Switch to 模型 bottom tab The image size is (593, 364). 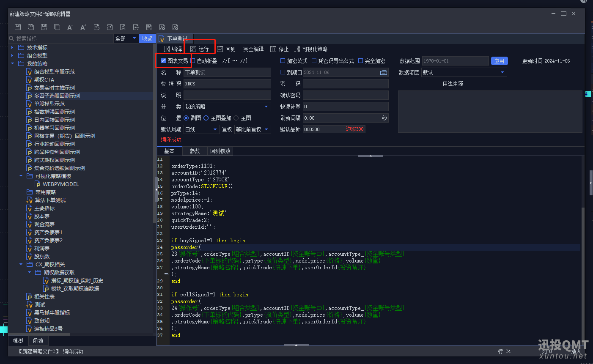coord(18,341)
